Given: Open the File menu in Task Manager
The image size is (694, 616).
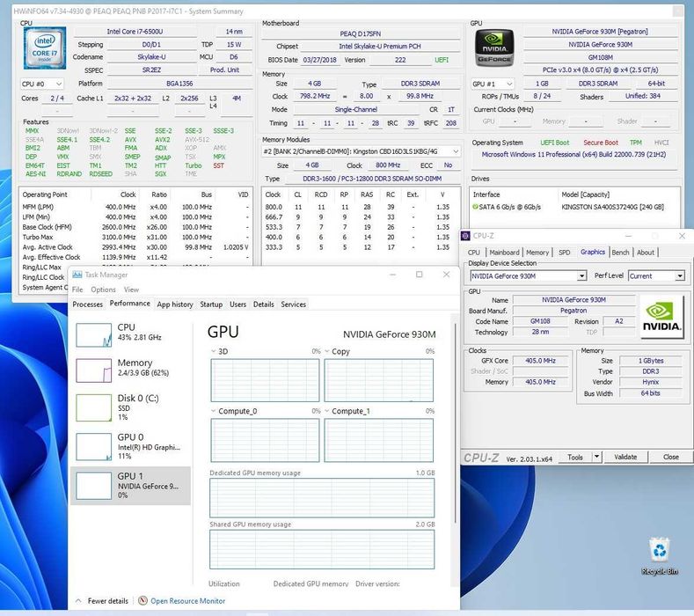Looking at the screenshot, I should [x=77, y=290].
